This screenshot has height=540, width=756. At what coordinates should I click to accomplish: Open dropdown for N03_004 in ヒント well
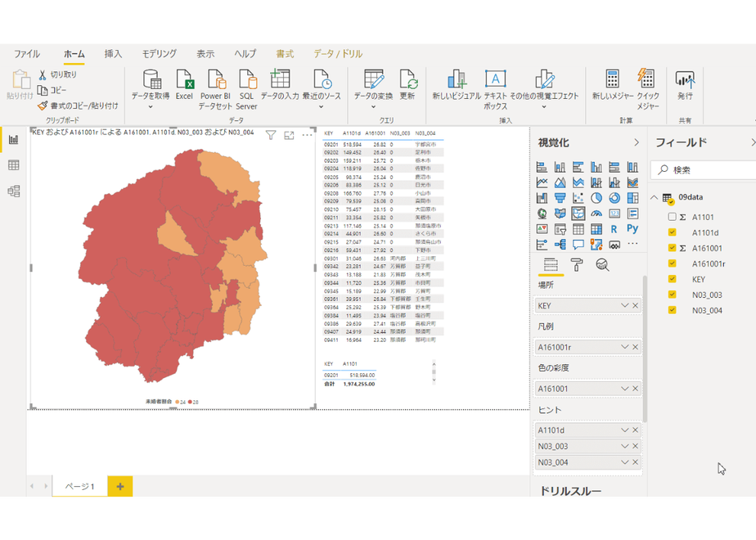point(625,462)
